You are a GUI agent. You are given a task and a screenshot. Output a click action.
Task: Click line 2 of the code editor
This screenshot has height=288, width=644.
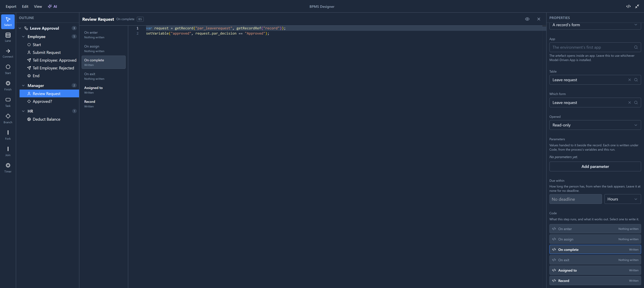[207, 33]
